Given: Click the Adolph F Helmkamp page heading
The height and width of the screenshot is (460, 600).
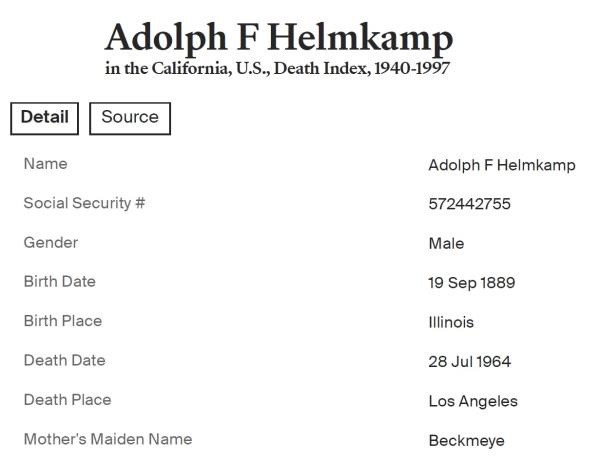Looking at the screenshot, I should pyautogui.click(x=278, y=38).
